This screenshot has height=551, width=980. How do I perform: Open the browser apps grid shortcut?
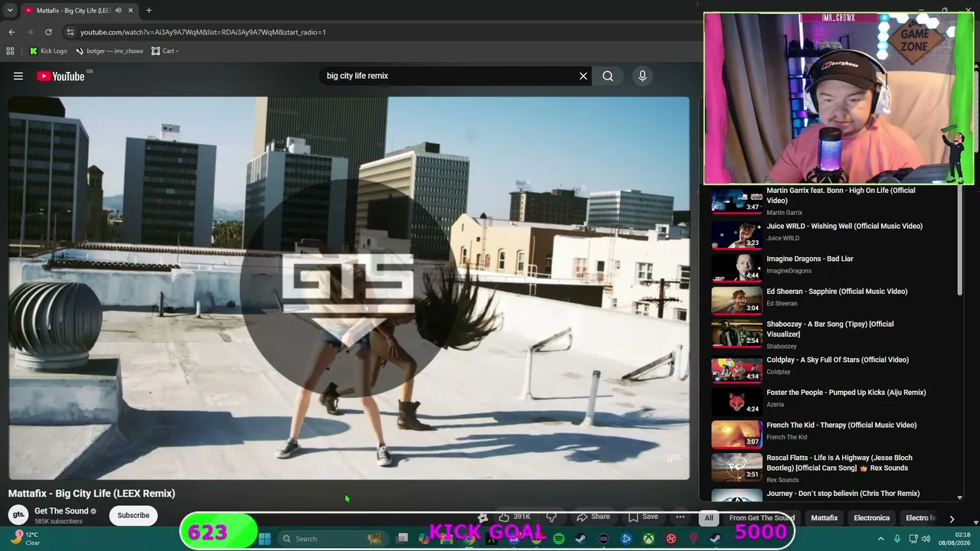tap(10, 51)
